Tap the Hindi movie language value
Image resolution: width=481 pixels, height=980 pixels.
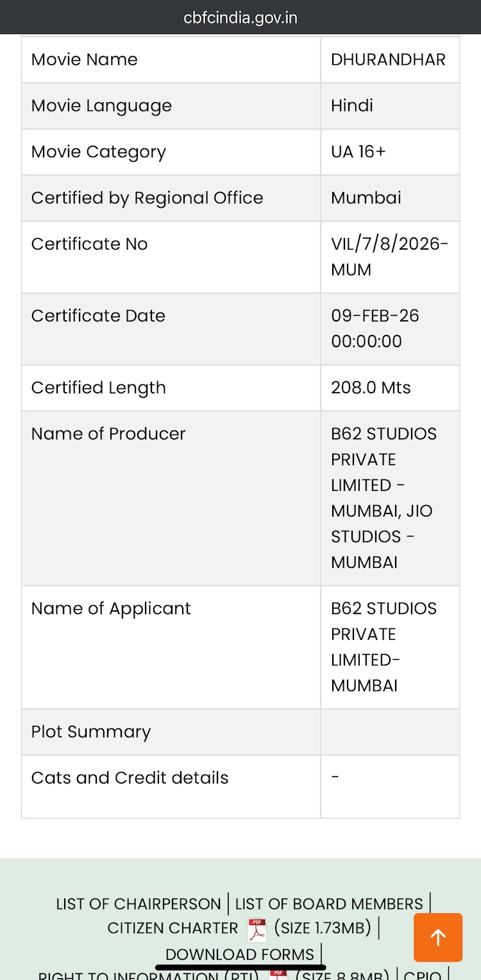[x=352, y=106]
